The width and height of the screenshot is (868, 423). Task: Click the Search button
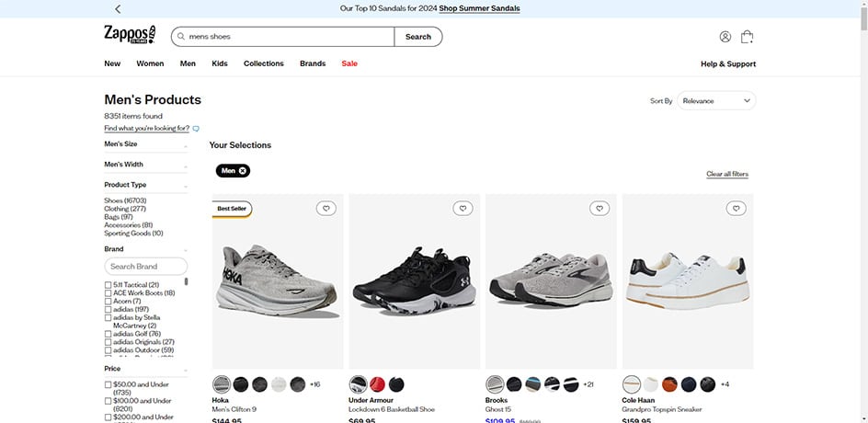click(418, 37)
